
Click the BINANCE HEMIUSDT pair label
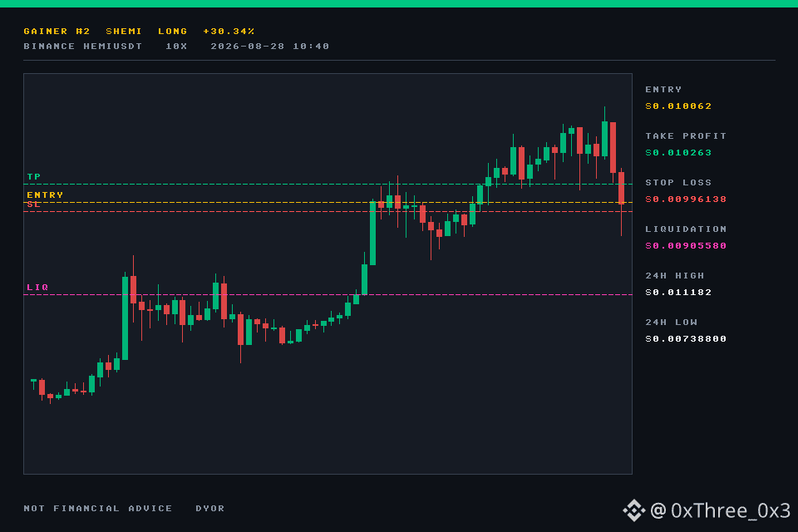point(83,46)
